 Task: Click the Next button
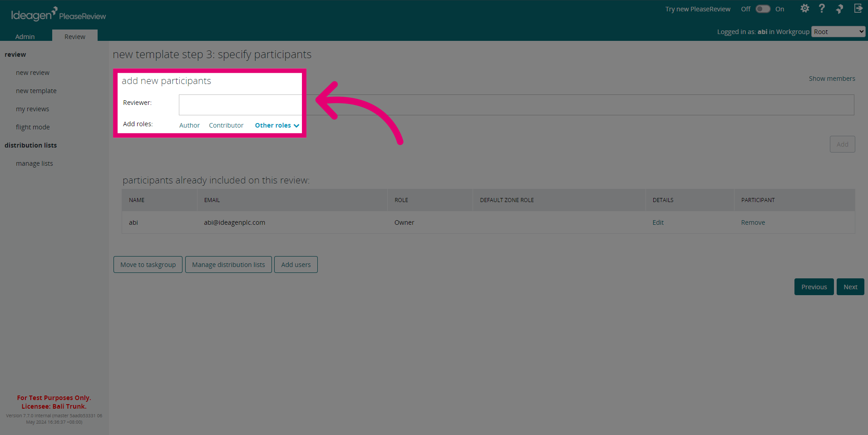[850, 287]
